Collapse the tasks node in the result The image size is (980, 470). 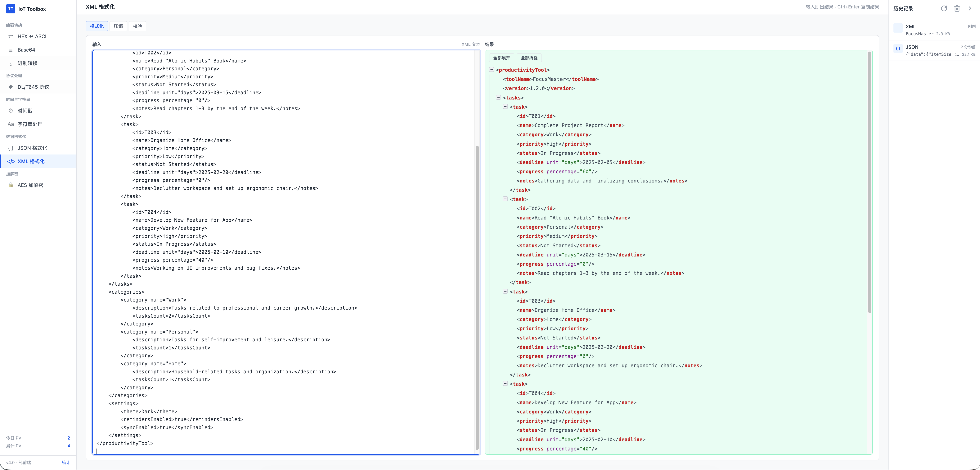(498, 98)
